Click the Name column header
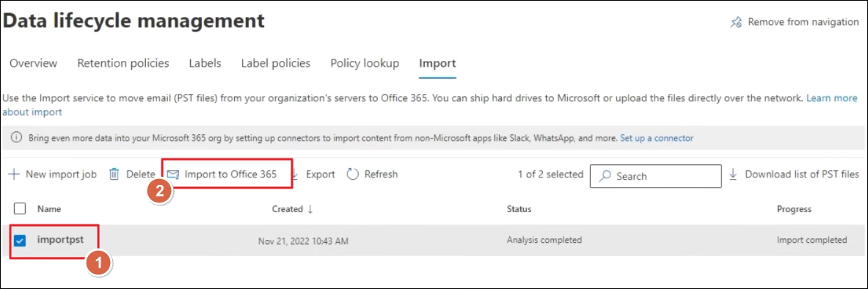 [49, 209]
